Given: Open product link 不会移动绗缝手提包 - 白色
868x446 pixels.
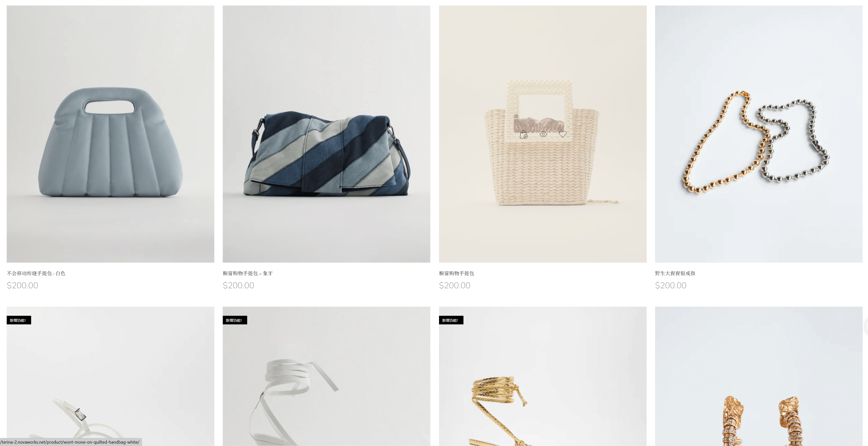Looking at the screenshot, I should point(36,273).
